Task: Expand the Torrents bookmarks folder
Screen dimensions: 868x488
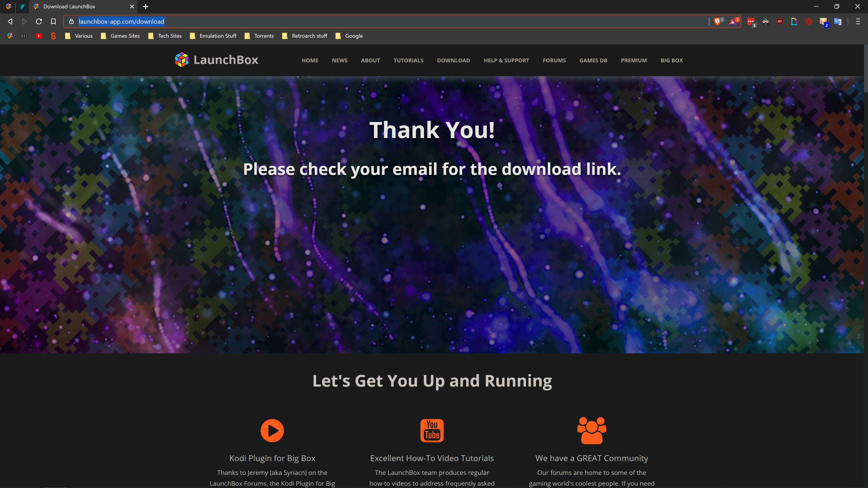Action: [259, 36]
